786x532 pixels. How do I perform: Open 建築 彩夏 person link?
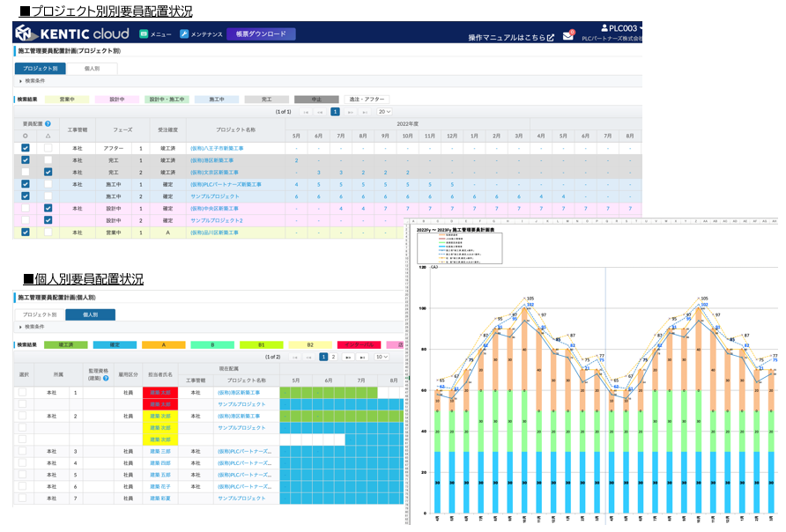click(159, 499)
